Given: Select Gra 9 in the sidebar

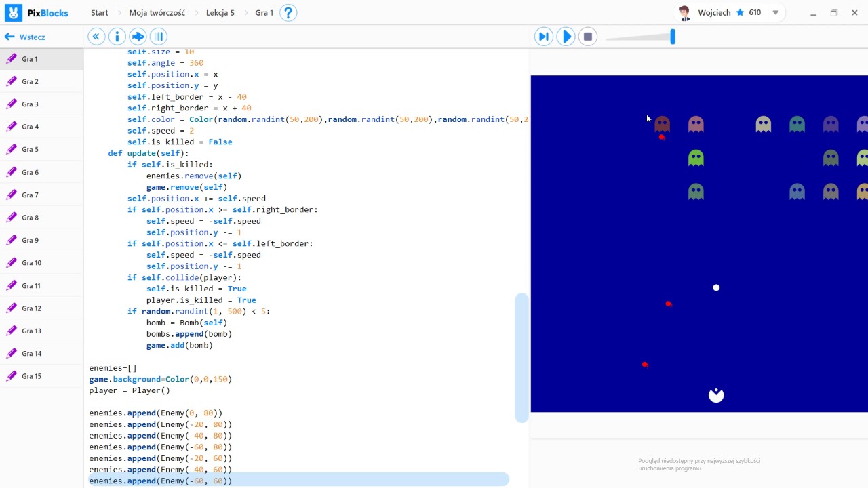Looking at the screenshot, I should click(41, 240).
